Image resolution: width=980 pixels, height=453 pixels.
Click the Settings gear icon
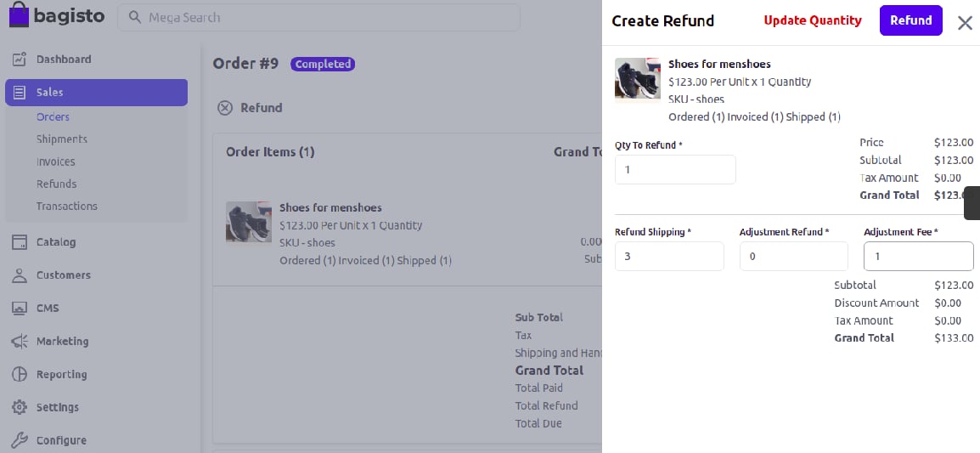coord(20,407)
